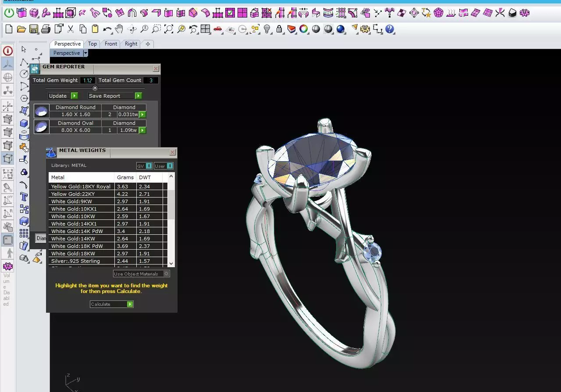Switch to the Top viewport tab
561x392 pixels.
(x=92, y=44)
